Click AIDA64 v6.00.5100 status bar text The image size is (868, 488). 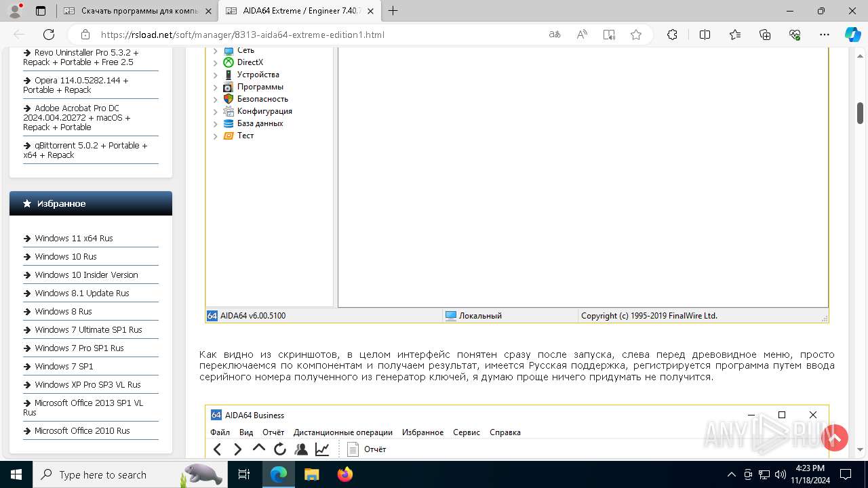point(253,316)
